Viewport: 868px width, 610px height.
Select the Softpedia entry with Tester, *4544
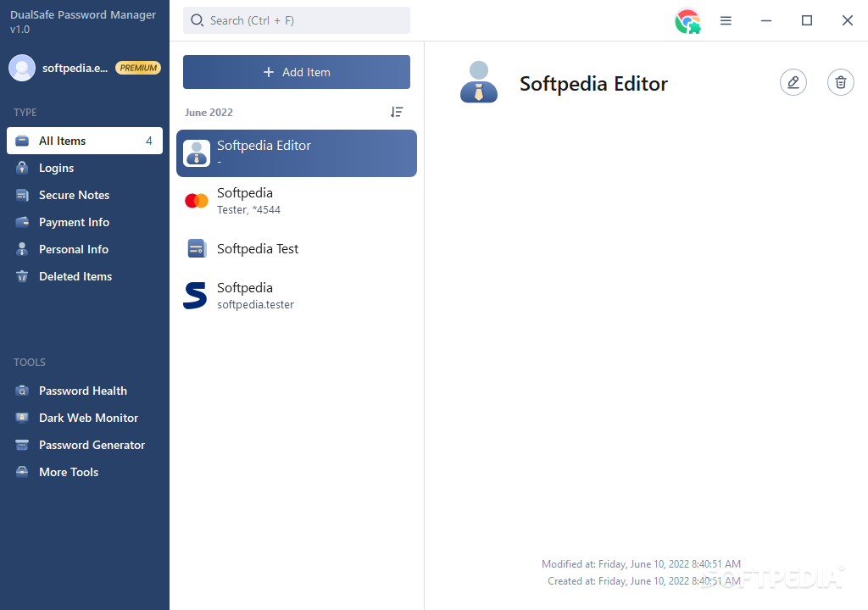[x=297, y=201]
